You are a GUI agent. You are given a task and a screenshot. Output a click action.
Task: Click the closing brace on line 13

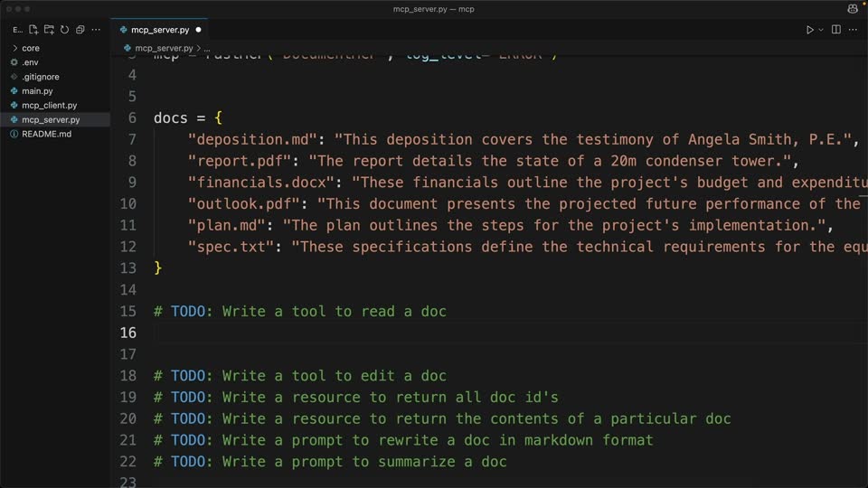coord(157,268)
